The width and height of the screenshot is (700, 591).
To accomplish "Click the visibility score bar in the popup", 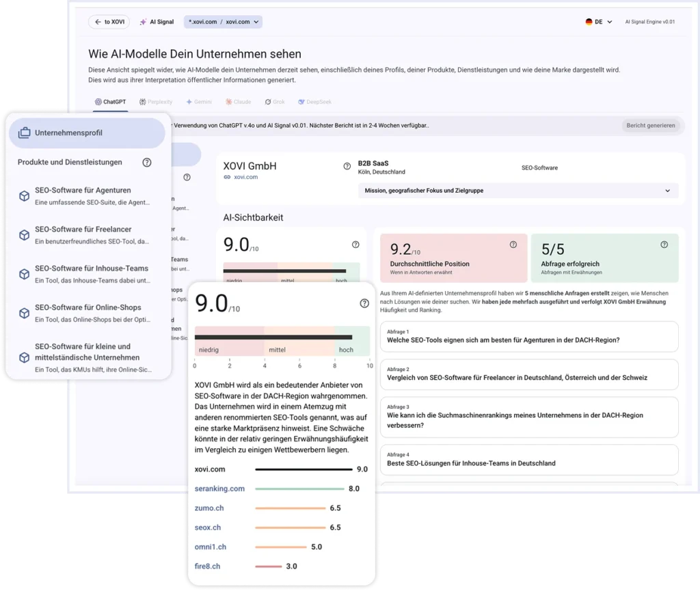I will (x=273, y=337).
